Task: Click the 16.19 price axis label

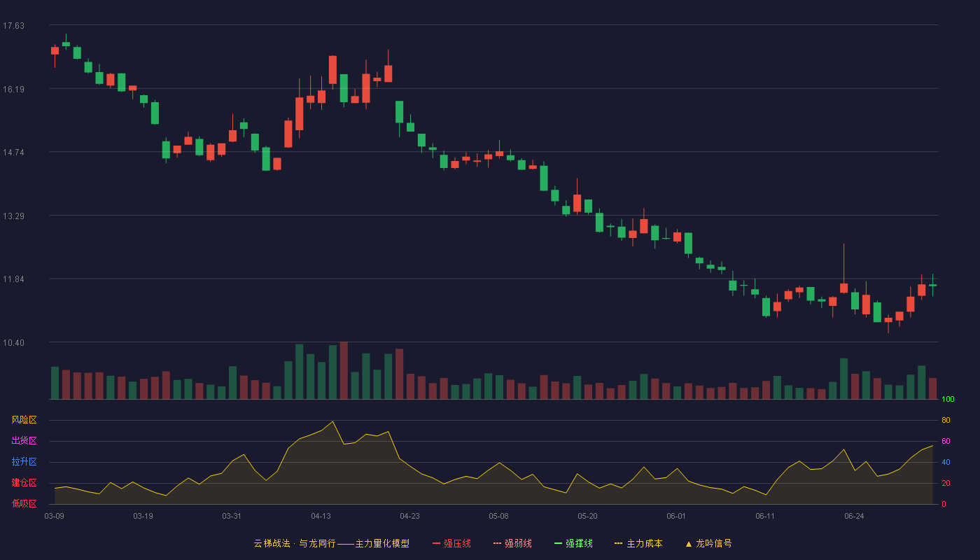Action: click(13, 90)
